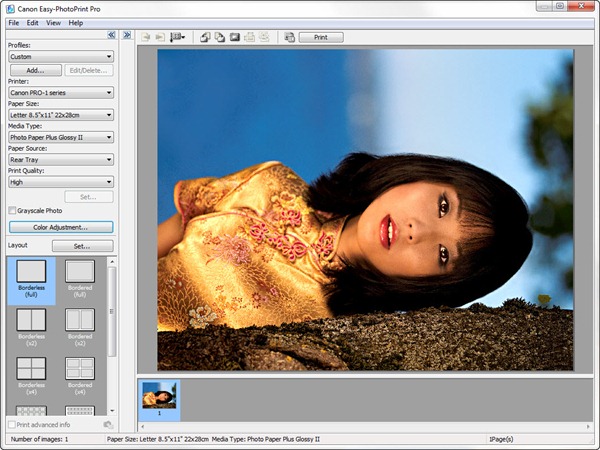Image resolution: width=600 pixels, height=450 pixels.
Task: Collapse the settings panel with double-arrow icon
Action: pyautogui.click(x=112, y=35)
